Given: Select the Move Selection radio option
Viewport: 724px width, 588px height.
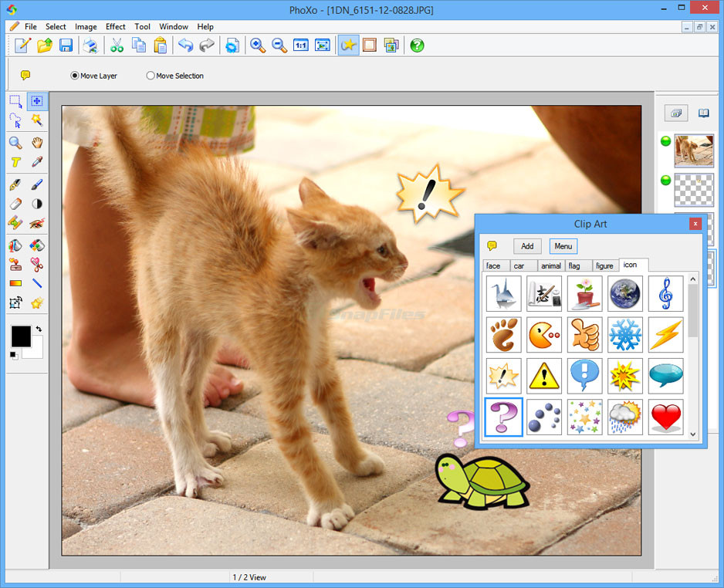Looking at the screenshot, I should [151, 76].
